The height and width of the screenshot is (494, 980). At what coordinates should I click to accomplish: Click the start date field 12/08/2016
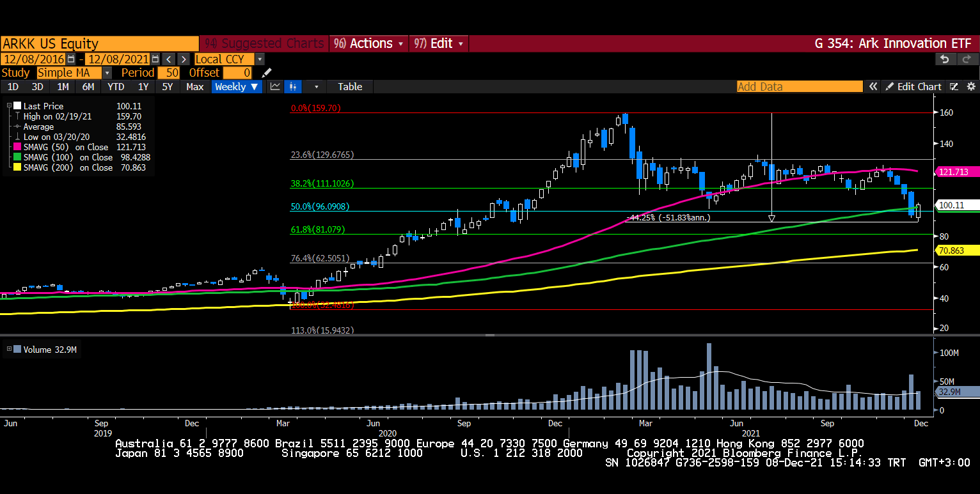click(34, 59)
